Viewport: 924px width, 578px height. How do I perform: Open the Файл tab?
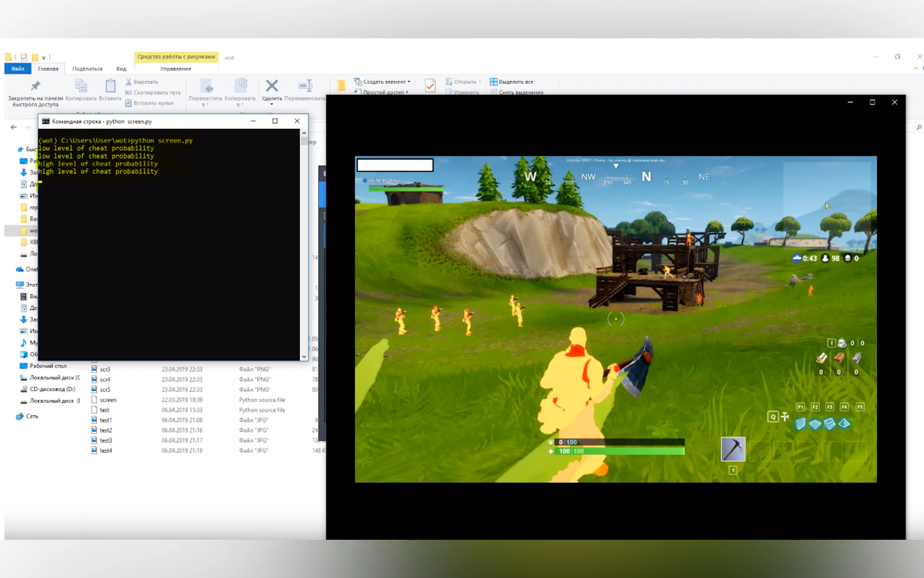(17, 69)
